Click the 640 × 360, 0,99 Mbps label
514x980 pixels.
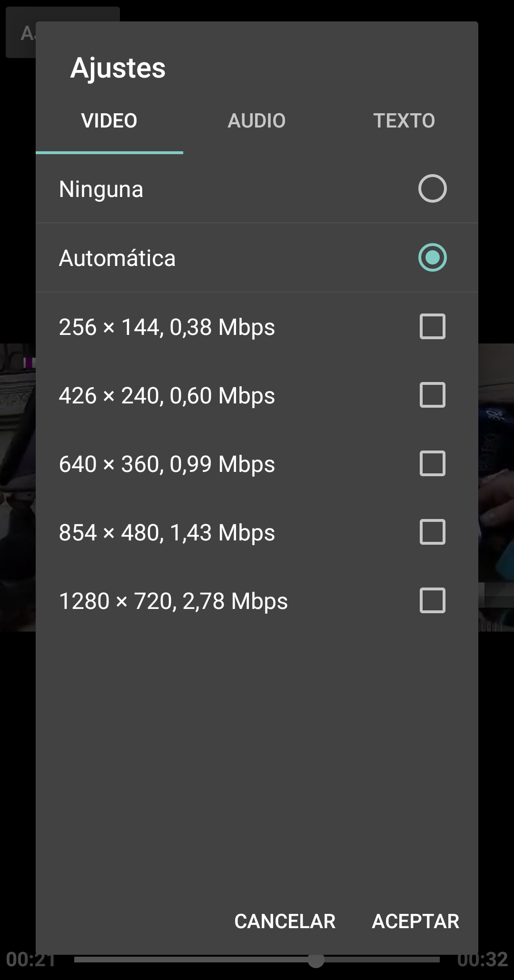click(x=167, y=464)
